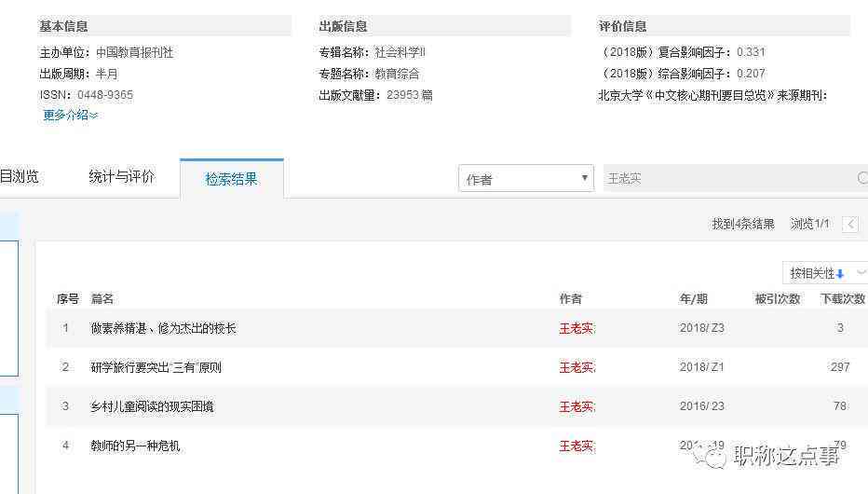Viewport: 868px width, 494px height.
Task: Click author 王老实 in row 1
Action: tap(576, 328)
